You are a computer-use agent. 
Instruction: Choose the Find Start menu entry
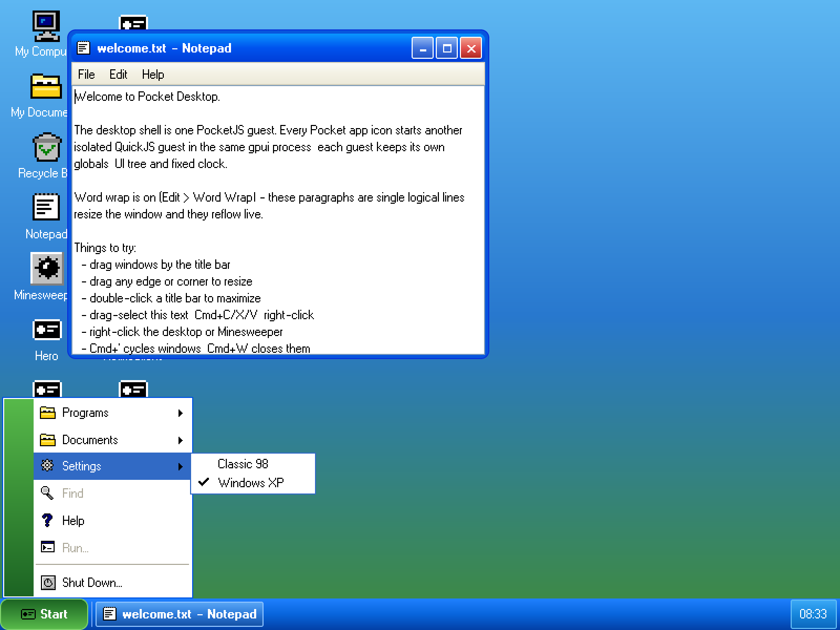tap(112, 493)
